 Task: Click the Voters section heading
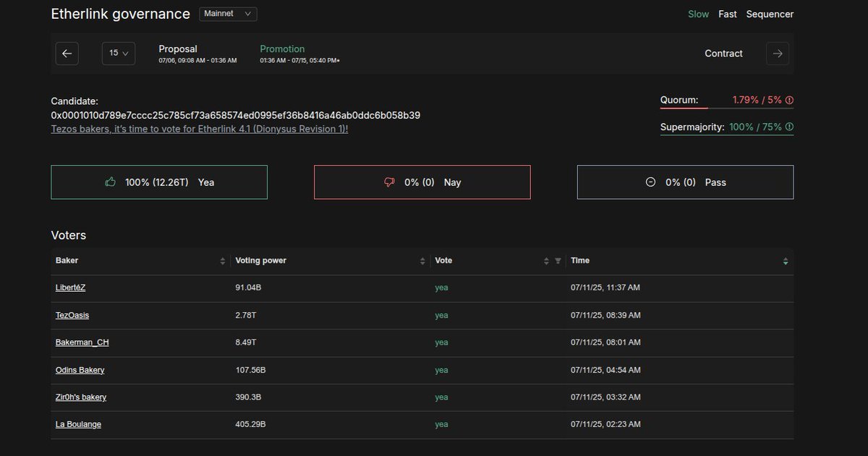[x=69, y=235]
